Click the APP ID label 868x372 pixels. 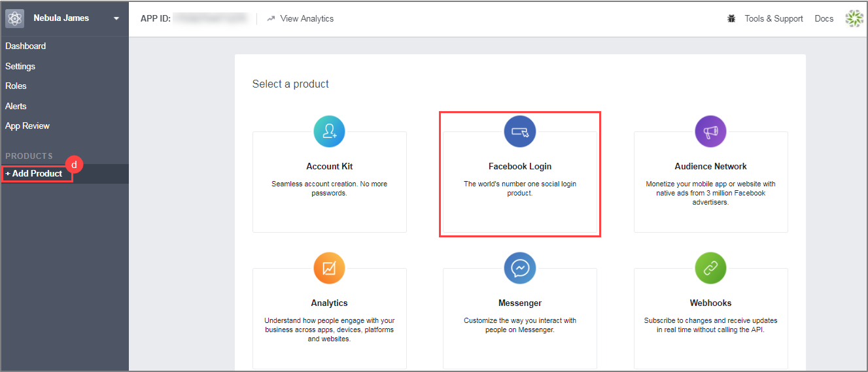(x=156, y=18)
